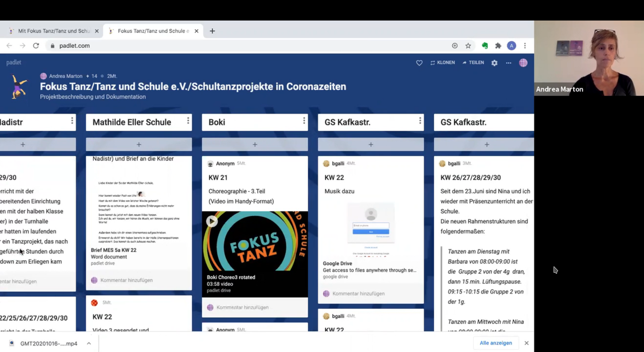Open first GS Kafkastr. column options
Viewport: 644px width, 352px height.
pyautogui.click(x=420, y=121)
